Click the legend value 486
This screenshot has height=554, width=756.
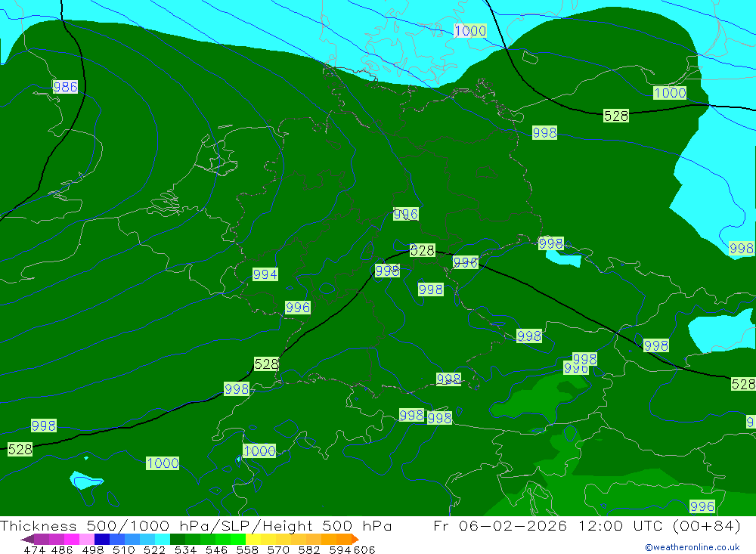coord(62,549)
